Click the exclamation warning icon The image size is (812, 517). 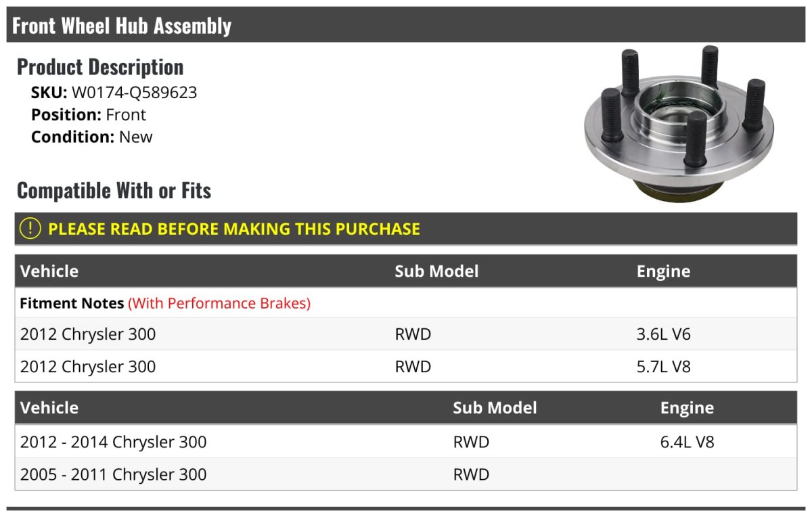[x=30, y=229]
